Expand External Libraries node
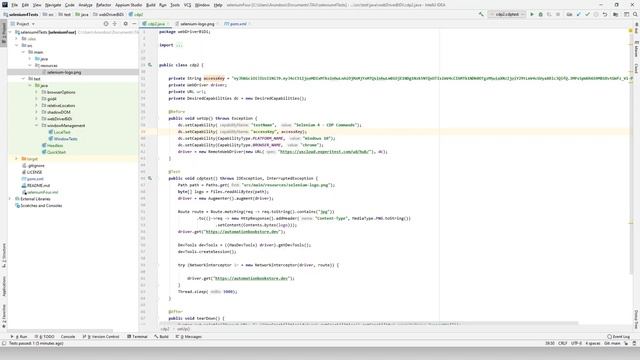Screen dimensions: 640x360 point(10,199)
